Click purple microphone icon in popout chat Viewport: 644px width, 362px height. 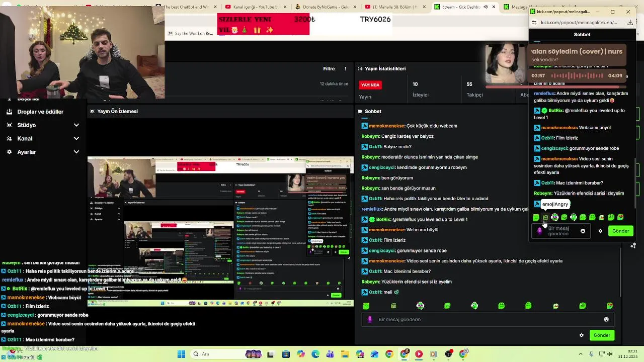540,231
